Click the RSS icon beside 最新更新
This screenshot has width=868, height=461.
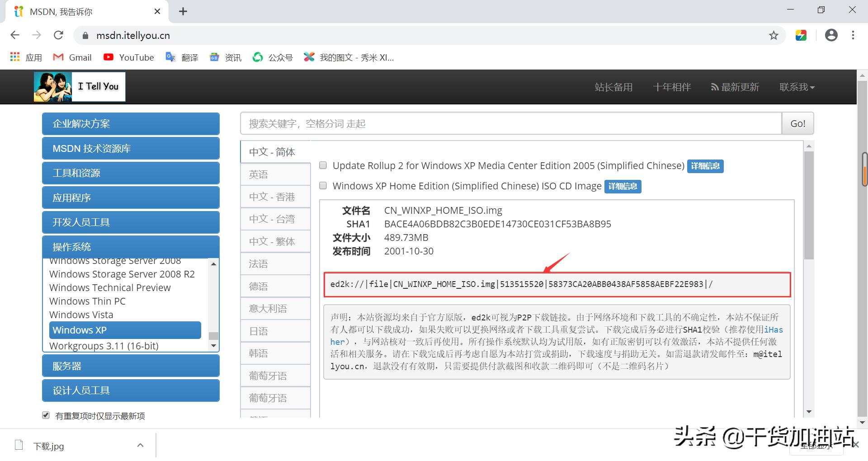coord(713,87)
